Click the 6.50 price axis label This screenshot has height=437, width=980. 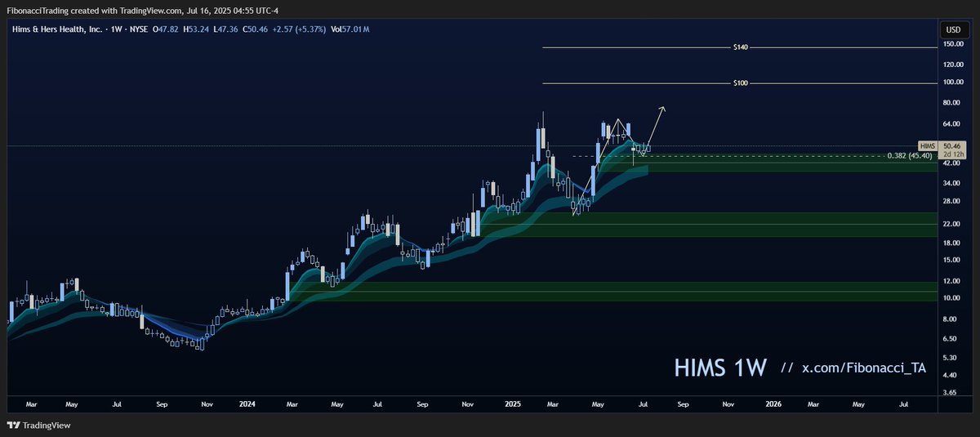point(949,338)
